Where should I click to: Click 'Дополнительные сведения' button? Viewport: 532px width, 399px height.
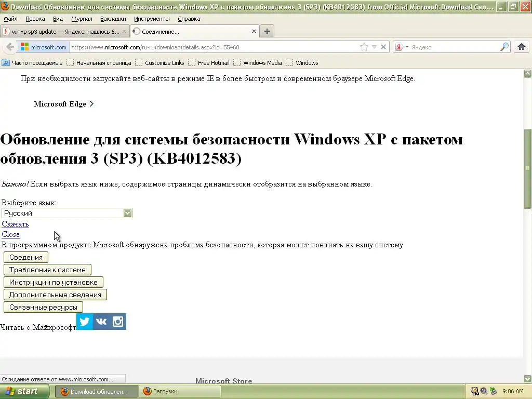pyautogui.click(x=55, y=295)
